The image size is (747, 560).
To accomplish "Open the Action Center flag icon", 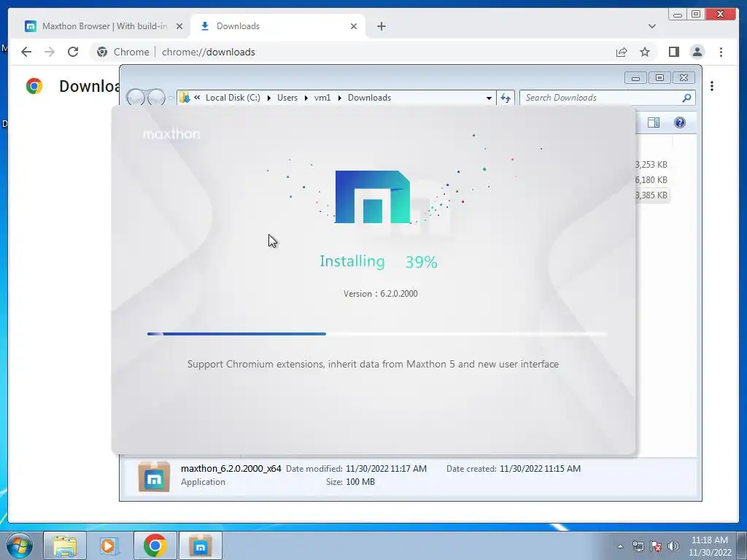I will click(656, 546).
